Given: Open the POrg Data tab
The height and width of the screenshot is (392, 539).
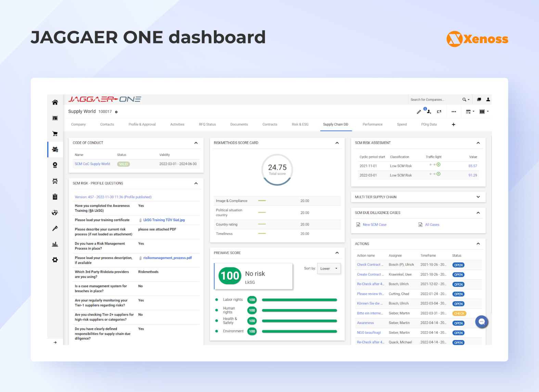Looking at the screenshot, I should 429,125.
